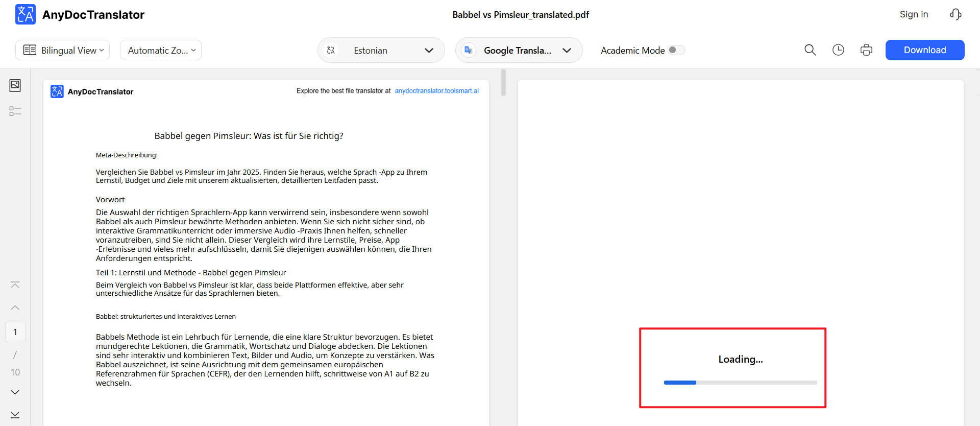Click the bilingual view book icon
The image size is (980, 426).
30,50
